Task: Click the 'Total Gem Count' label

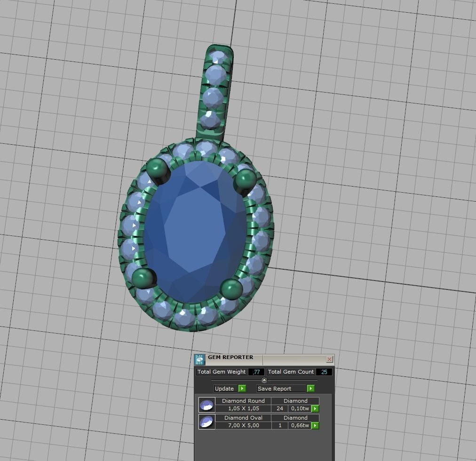Action: click(x=291, y=372)
